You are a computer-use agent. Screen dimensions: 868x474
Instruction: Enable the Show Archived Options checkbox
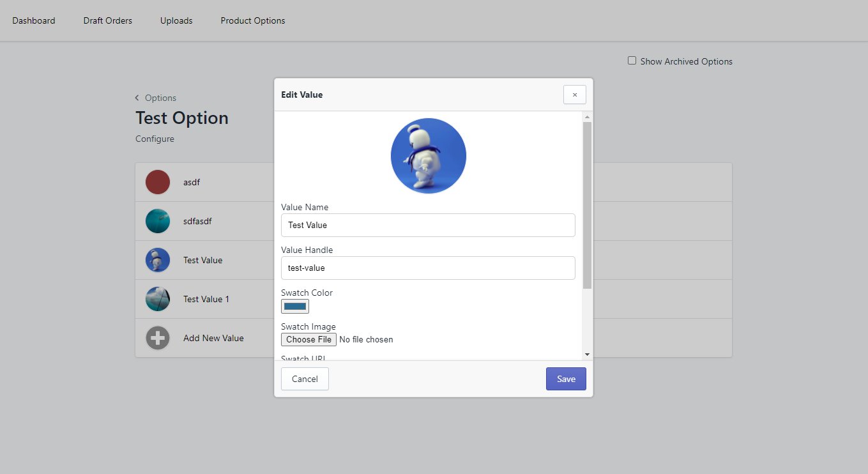pyautogui.click(x=632, y=61)
